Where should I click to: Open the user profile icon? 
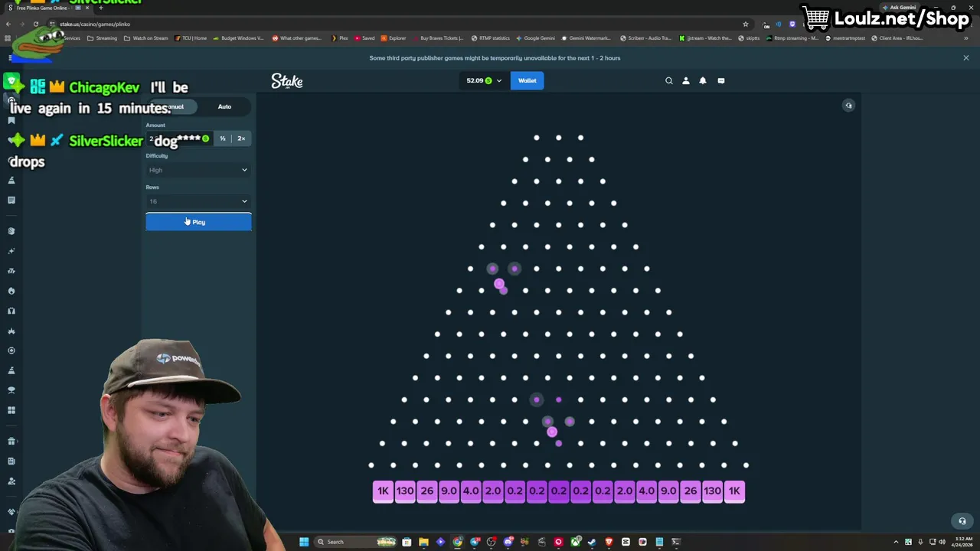coord(686,80)
